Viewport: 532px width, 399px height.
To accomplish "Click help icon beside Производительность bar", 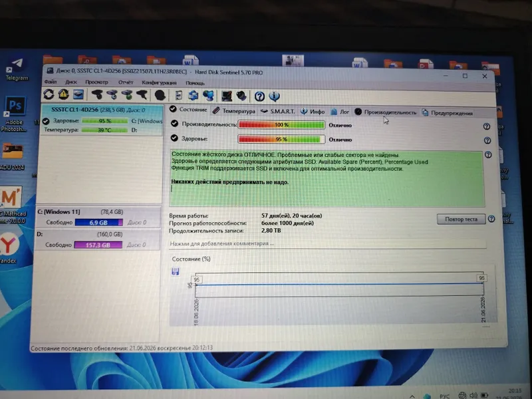I will pyautogui.click(x=487, y=126).
